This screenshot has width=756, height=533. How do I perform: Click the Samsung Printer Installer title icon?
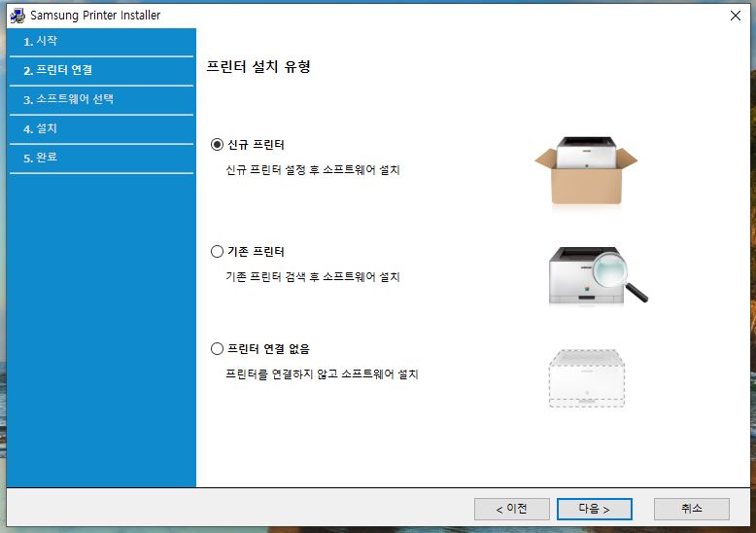point(17,16)
